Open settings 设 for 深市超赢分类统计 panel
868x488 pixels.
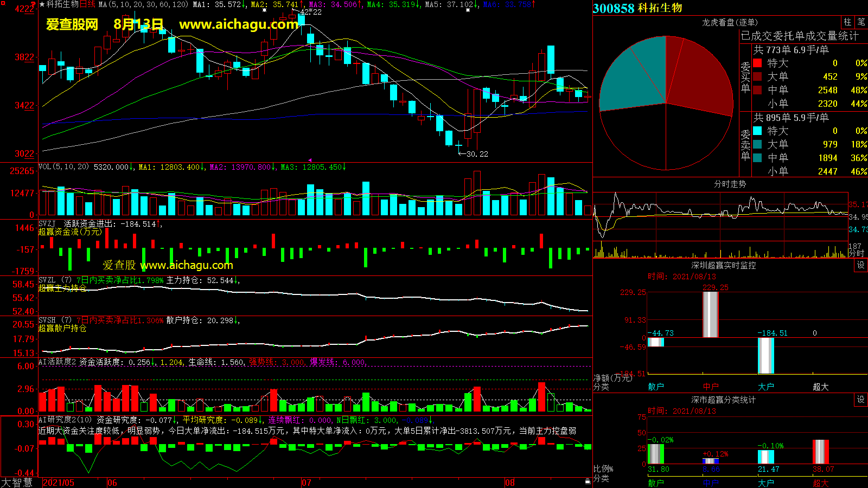click(861, 400)
